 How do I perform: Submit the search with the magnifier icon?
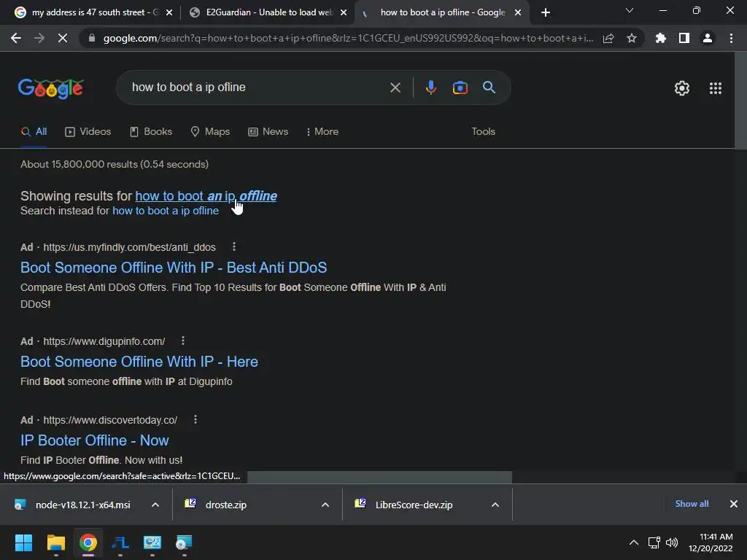[489, 87]
